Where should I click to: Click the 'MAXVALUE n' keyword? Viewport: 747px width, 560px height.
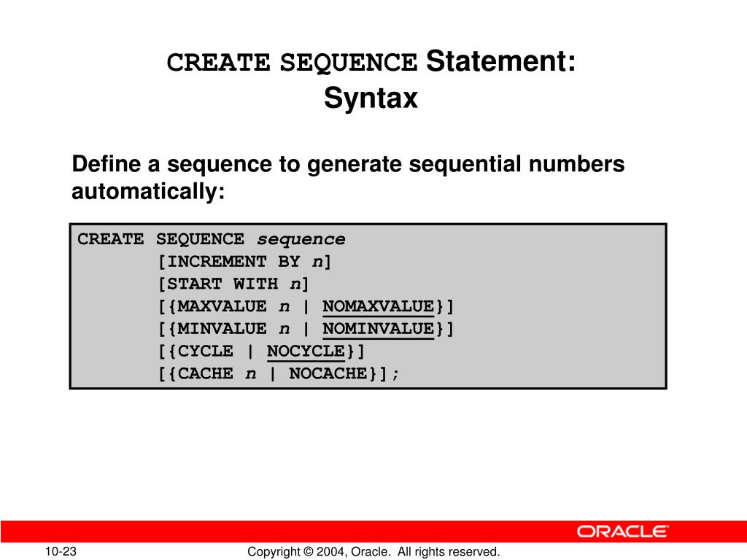point(233,306)
